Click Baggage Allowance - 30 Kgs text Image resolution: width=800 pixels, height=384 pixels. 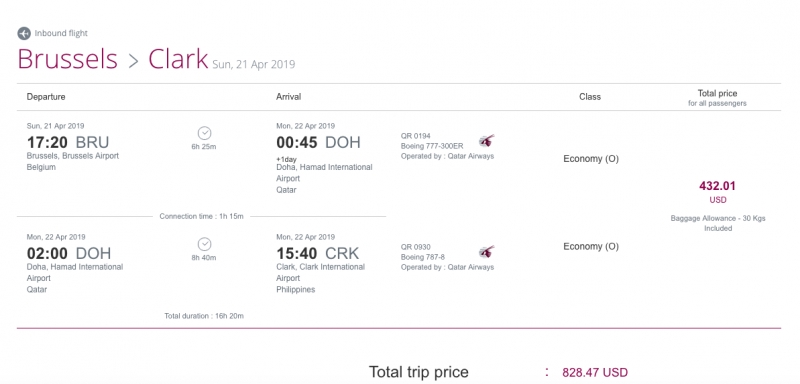[718, 218]
